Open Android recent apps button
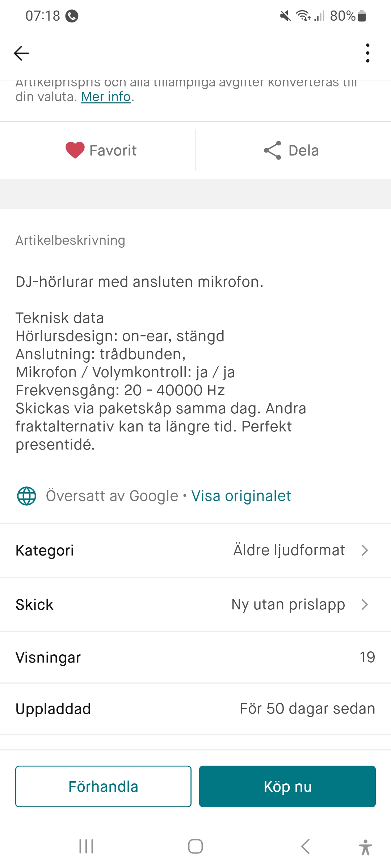 (x=86, y=846)
